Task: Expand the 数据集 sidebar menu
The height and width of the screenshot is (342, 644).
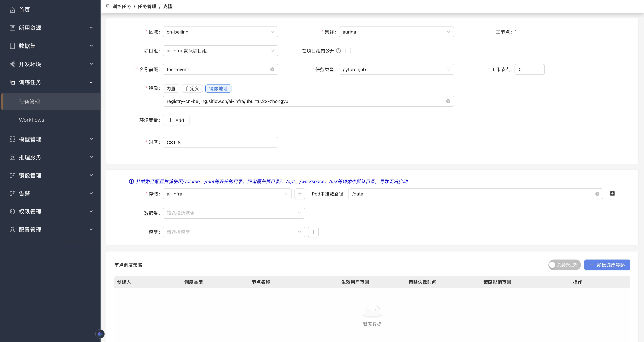Action: [91, 46]
